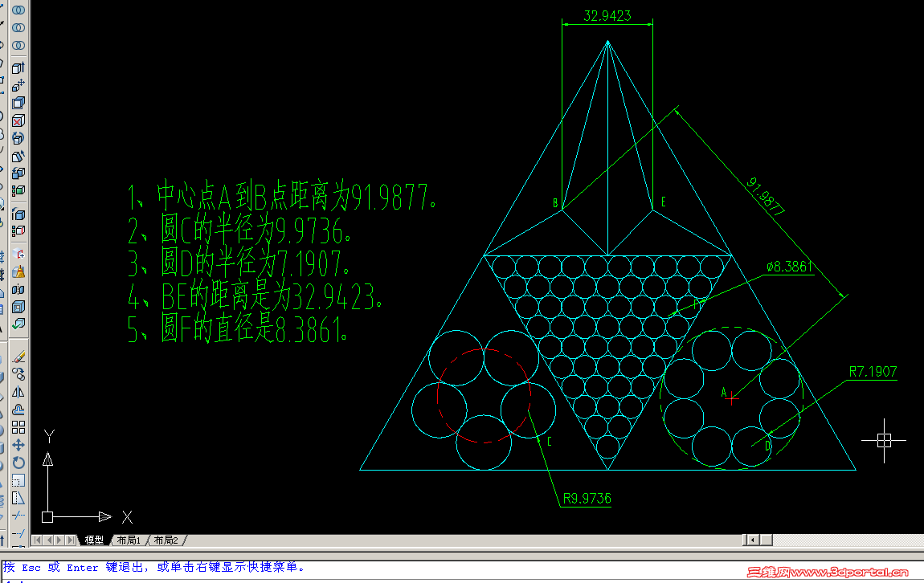Screen dimensions: 924x583
Task: Switch to the 模型 tab
Action: tap(95, 540)
